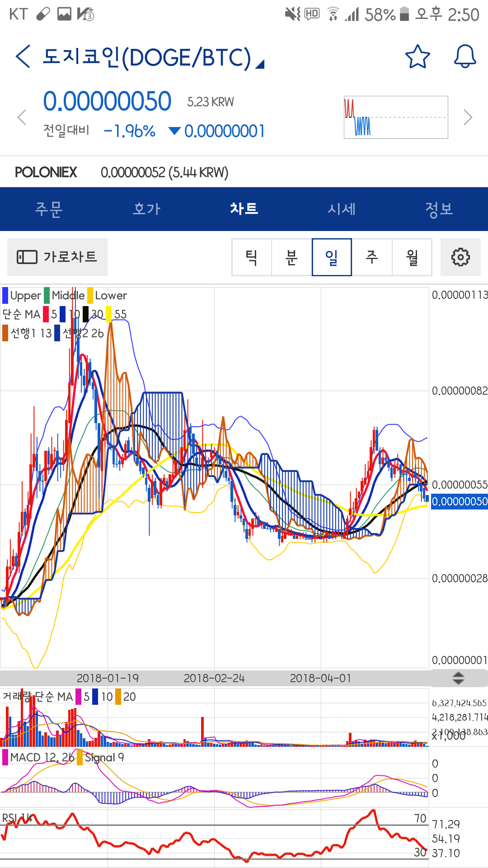Tap the muted sound status icon

click(x=293, y=14)
